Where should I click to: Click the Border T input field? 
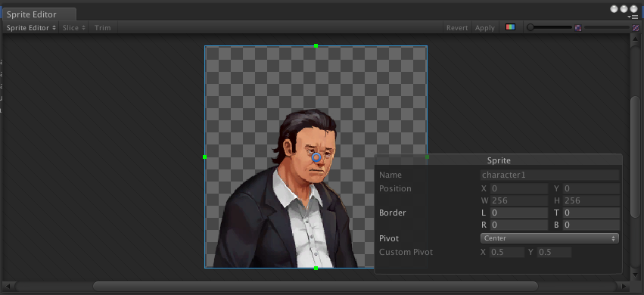tap(591, 213)
